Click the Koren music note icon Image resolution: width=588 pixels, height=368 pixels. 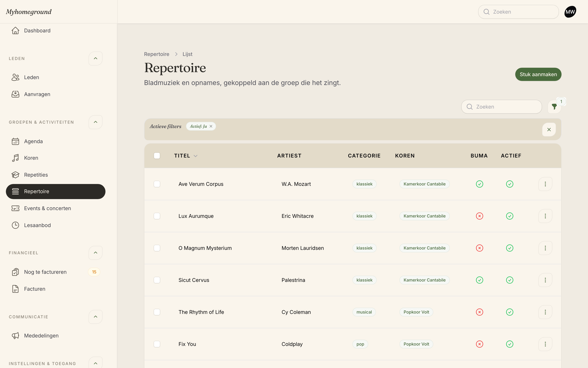15,158
